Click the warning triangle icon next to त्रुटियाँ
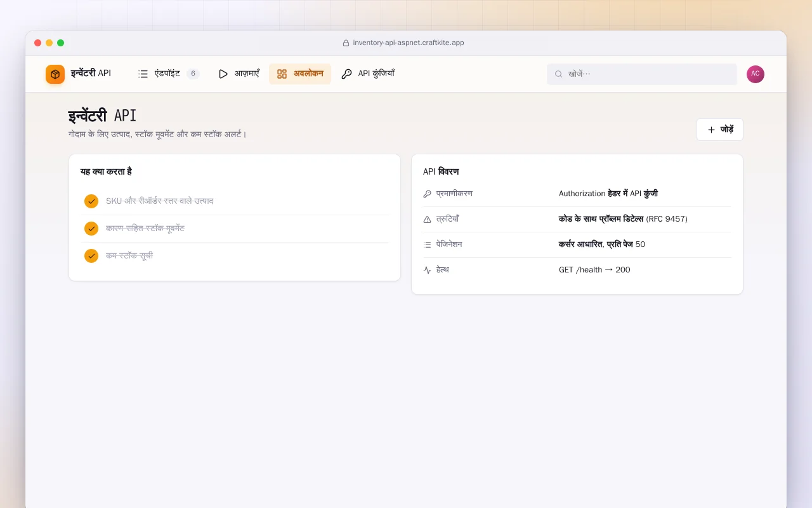 pos(427,219)
